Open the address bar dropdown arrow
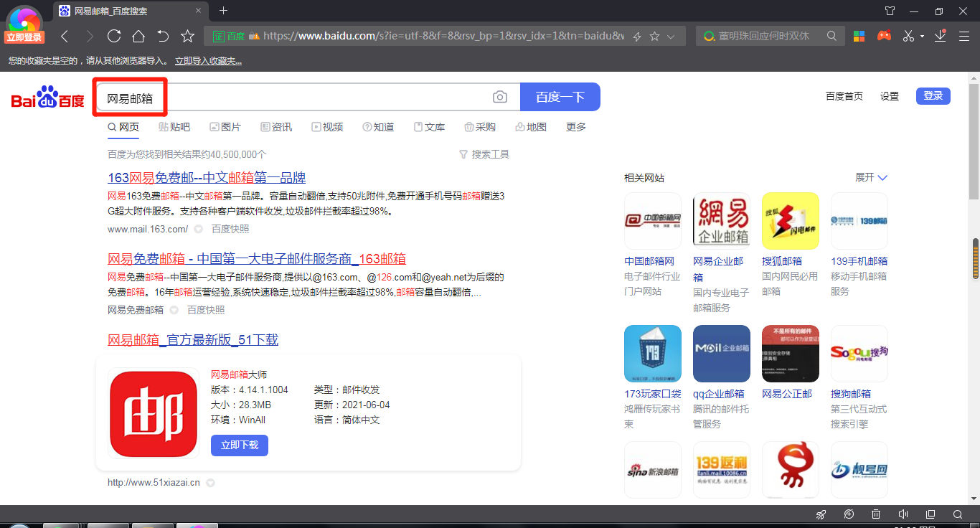Image resolution: width=980 pixels, height=528 pixels. click(672, 36)
